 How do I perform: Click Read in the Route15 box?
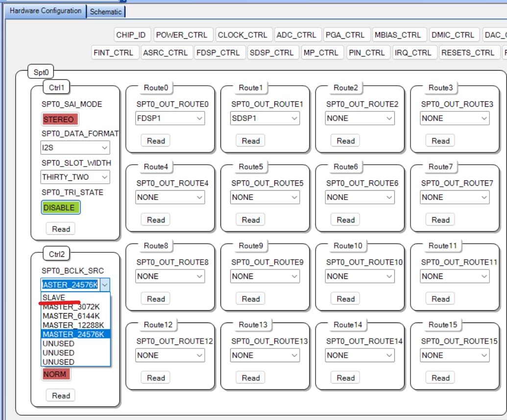(440, 378)
